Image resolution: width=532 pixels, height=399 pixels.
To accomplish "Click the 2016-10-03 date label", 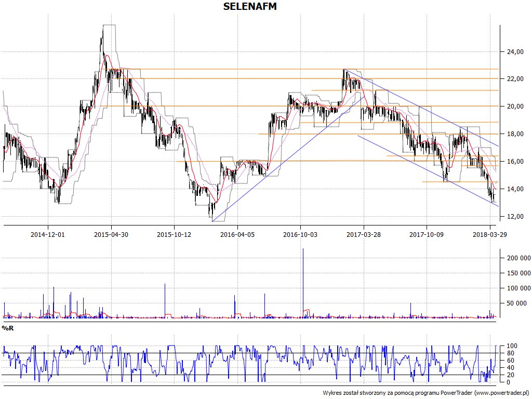I will click(x=300, y=234).
